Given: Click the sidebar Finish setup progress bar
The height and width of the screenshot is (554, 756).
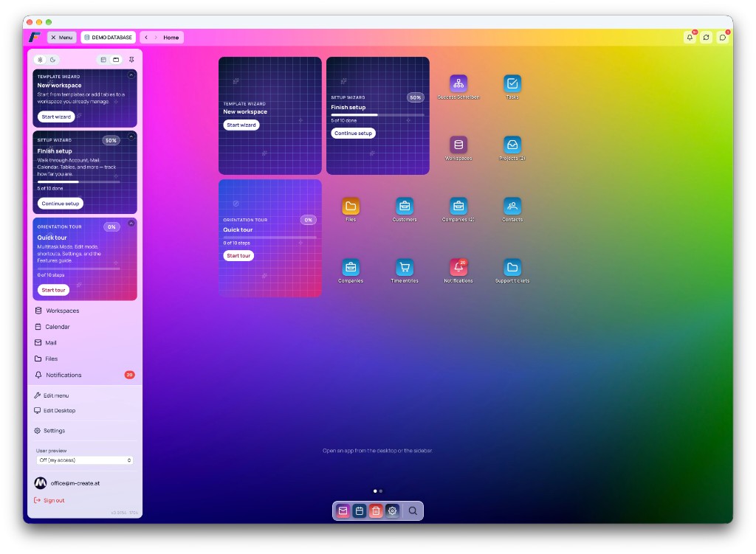Looking at the screenshot, I should [x=78, y=181].
